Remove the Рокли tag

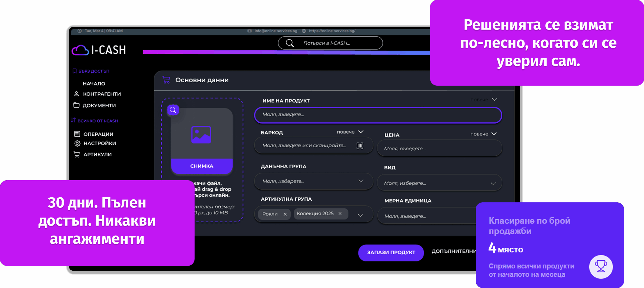point(285,214)
